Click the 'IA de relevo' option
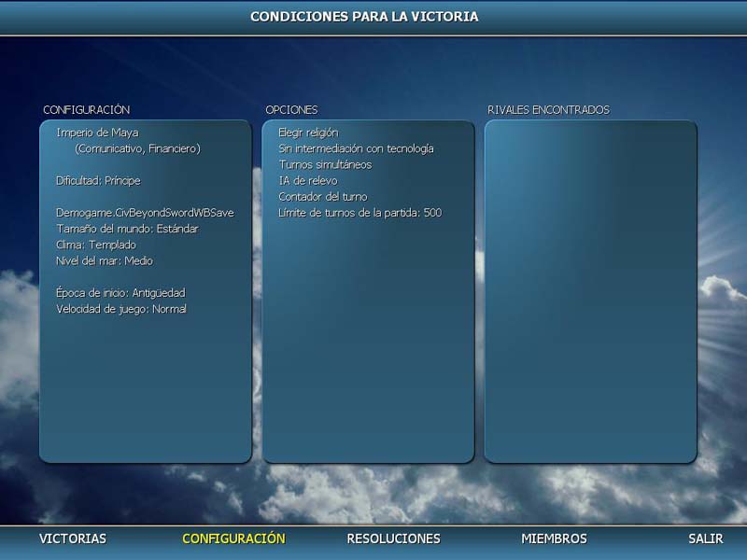The width and height of the screenshot is (747, 560). [x=308, y=181]
